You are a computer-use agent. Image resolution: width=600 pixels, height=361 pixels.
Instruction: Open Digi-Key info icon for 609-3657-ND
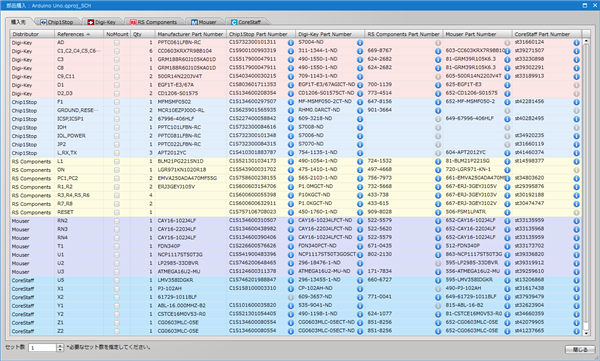[360, 297]
